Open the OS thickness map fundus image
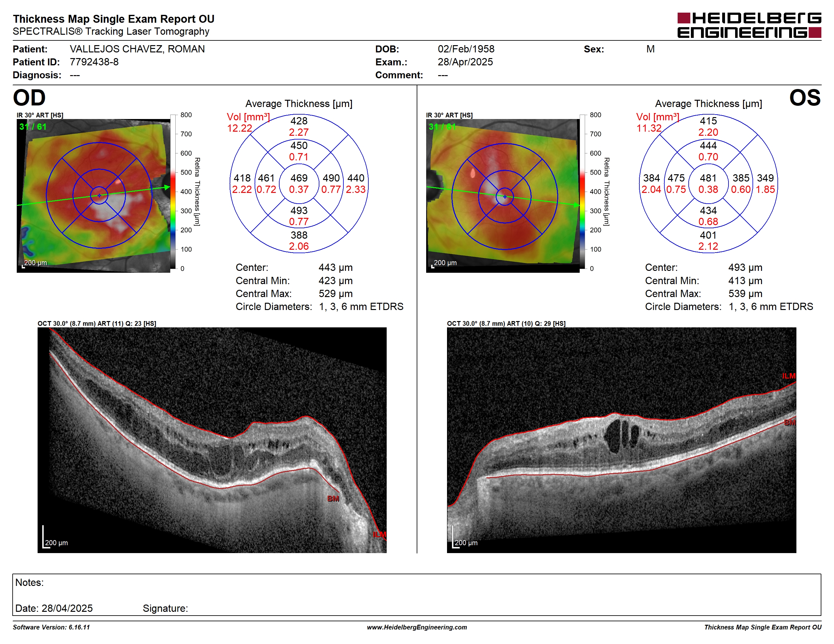Screen dimensions: 834x644 coord(503,196)
